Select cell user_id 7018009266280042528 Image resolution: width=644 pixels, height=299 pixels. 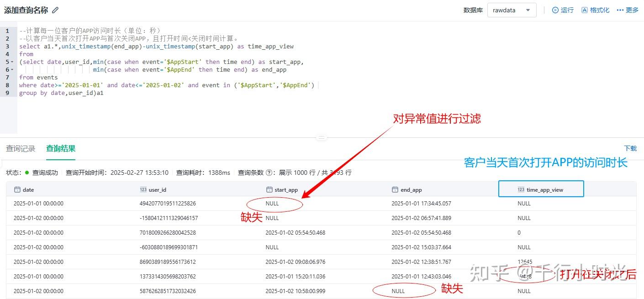coord(168,233)
